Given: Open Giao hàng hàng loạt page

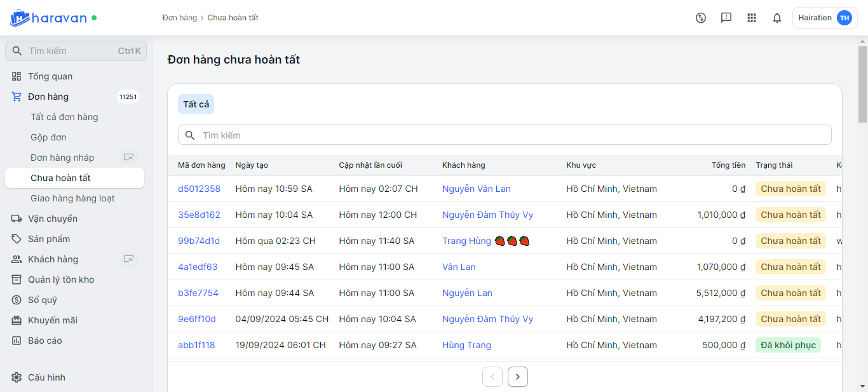Looking at the screenshot, I should tap(72, 198).
